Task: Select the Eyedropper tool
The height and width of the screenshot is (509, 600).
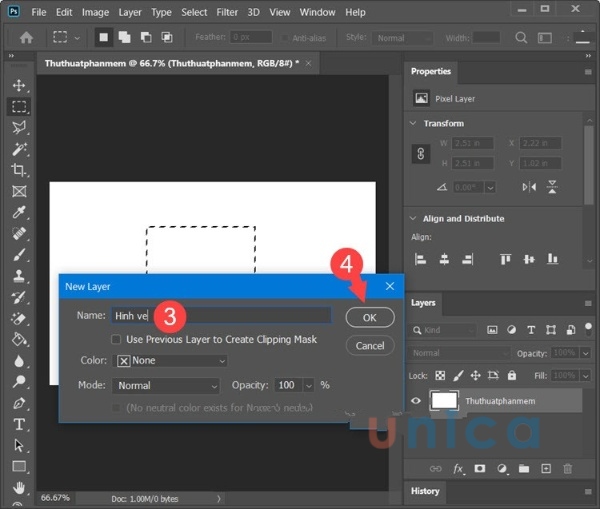Action: (19, 212)
